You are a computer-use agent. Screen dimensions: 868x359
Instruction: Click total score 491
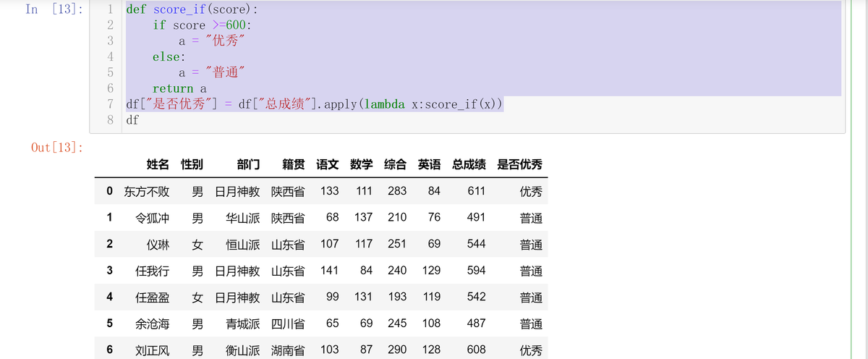477,217
